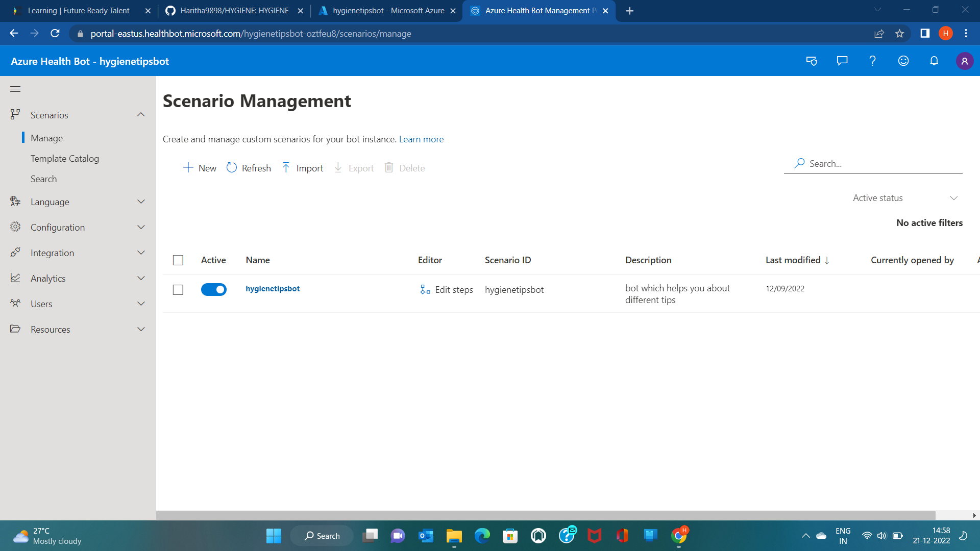Click the Refresh scenarios icon
This screenshot has width=980, height=551.
coord(232,168)
